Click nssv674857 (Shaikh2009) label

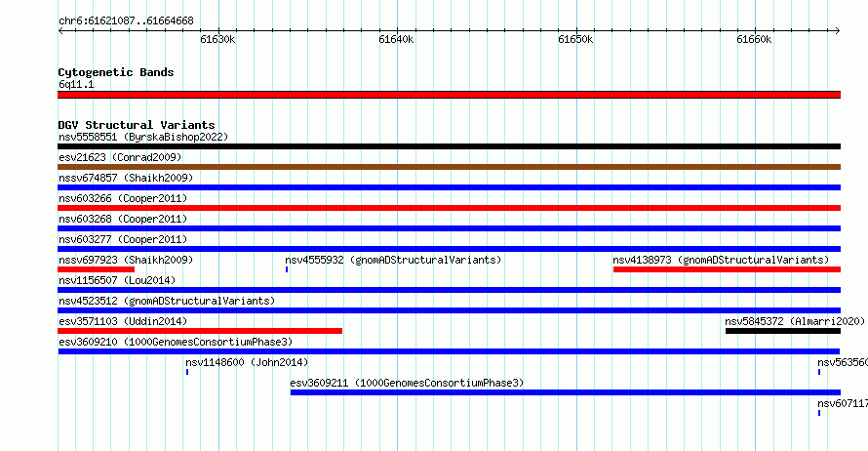(126, 178)
